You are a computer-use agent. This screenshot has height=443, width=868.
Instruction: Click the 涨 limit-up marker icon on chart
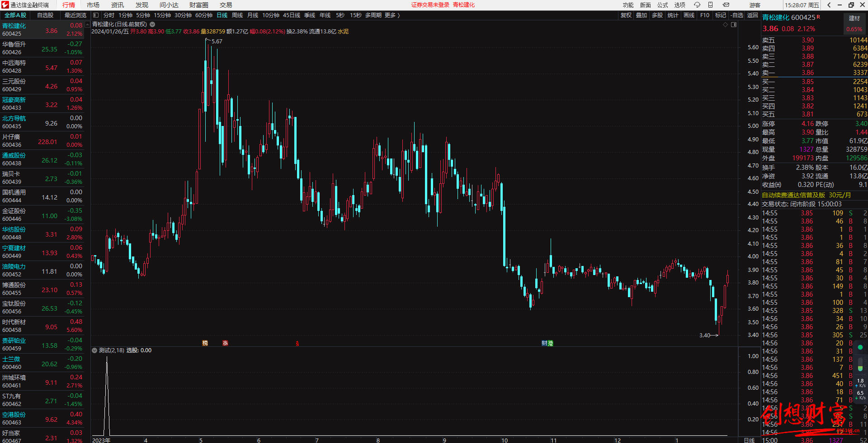[x=225, y=343]
